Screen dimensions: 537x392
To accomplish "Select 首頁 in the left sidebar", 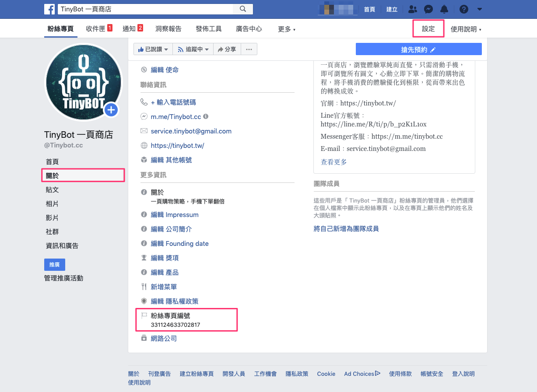I will (x=52, y=162).
